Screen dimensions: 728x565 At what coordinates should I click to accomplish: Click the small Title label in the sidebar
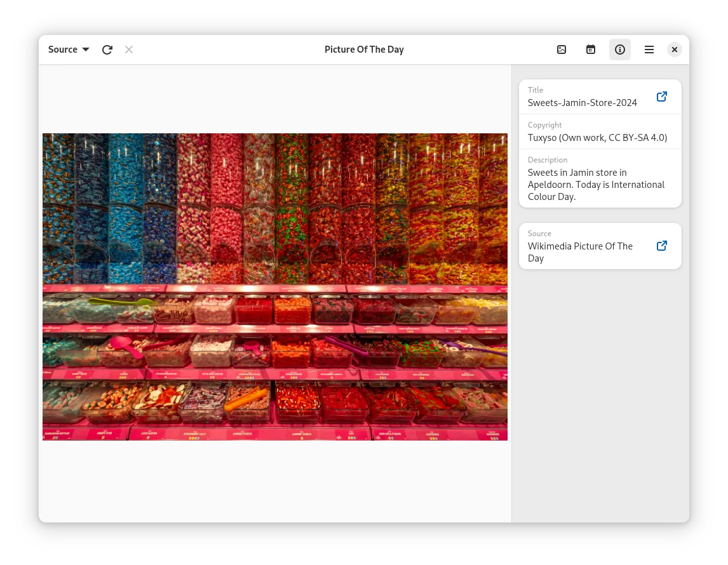pos(536,90)
